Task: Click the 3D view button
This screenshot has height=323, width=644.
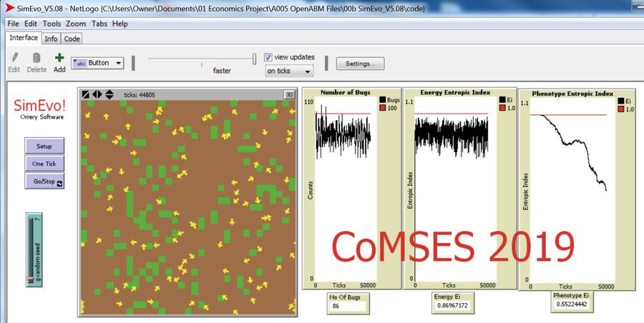Action: pyautogui.click(x=290, y=94)
